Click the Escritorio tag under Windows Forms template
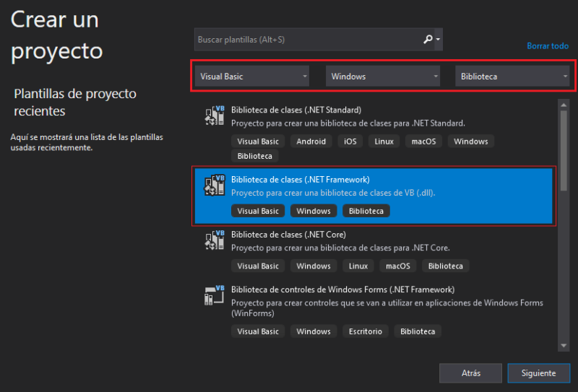578x392 pixels. (x=366, y=331)
